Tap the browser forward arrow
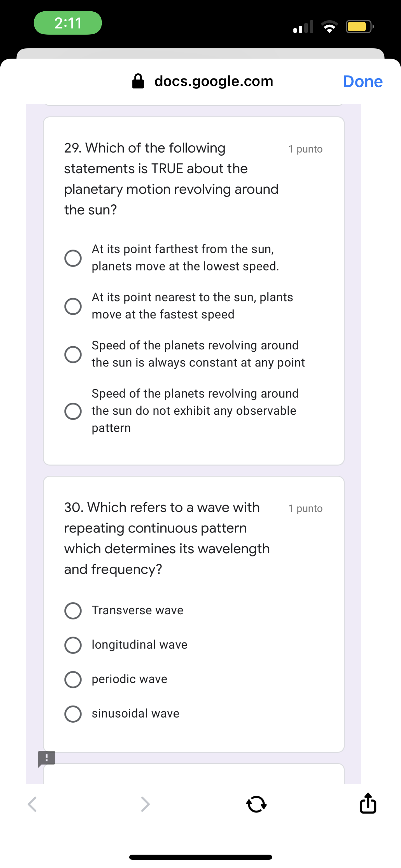Screen dimensions: 401x868 pyautogui.click(x=145, y=804)
